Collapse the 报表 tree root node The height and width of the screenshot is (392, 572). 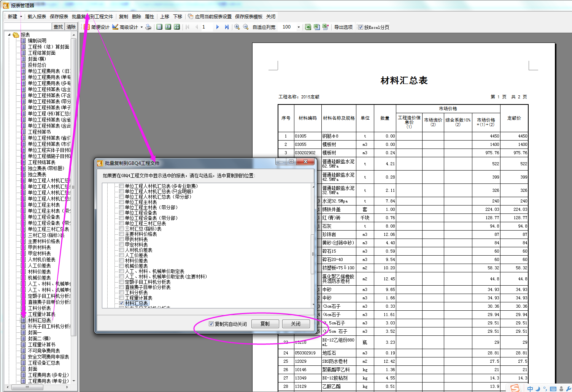click(x=10, y=35)
